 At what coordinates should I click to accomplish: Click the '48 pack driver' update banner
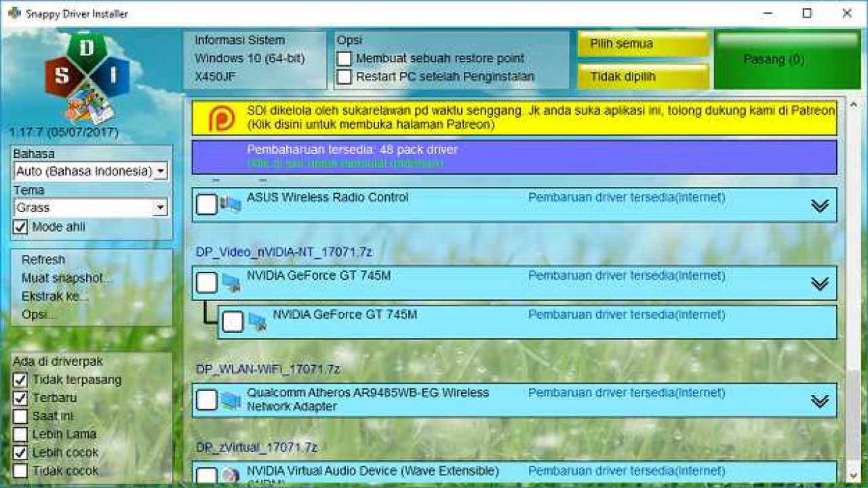click(514, 157)
